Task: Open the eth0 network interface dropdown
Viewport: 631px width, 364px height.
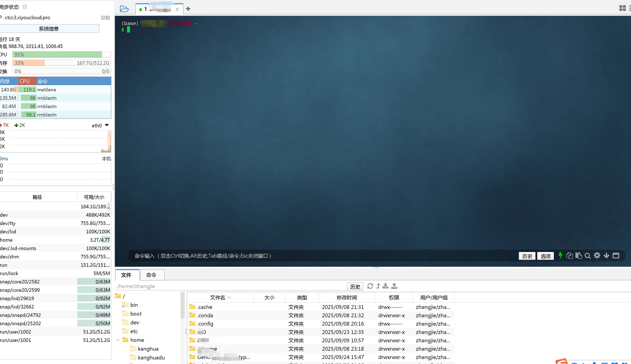Action: [107, 125]
